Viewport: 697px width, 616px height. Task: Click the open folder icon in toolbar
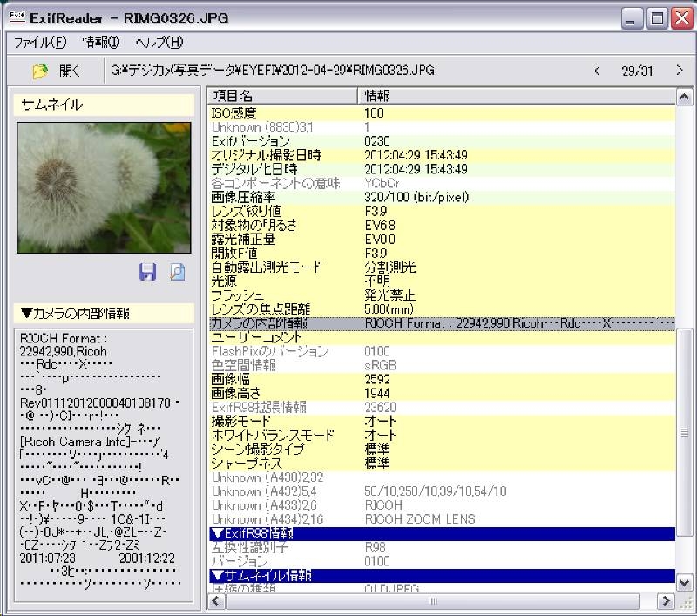point(40,71)
